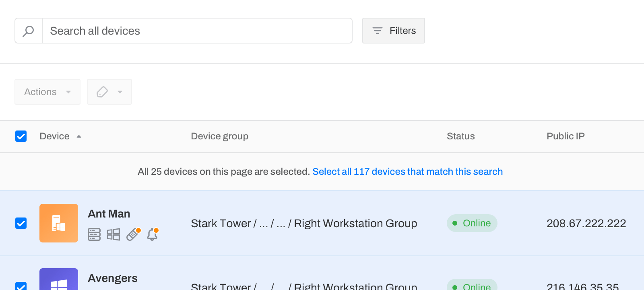Click Ant Man's "Stark Tower / ... / ... / Right Workstation Group" path

[x=304, y=223]
